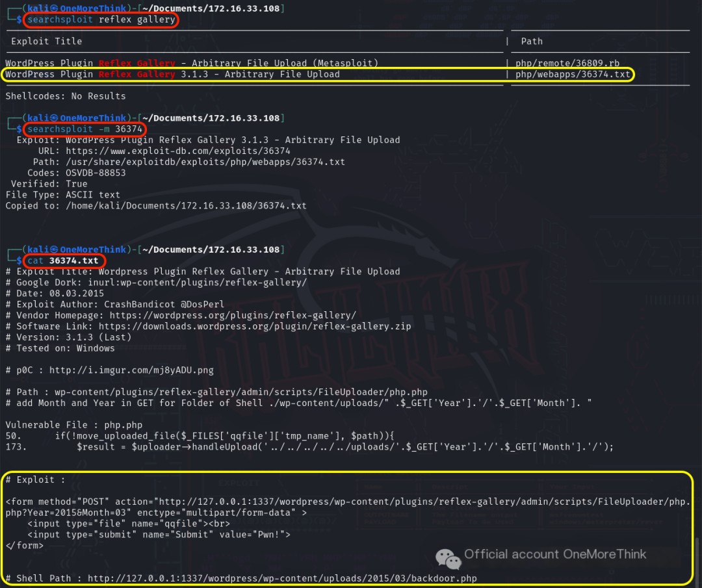Click the 'add Month and Year in GET' line
Viewport: 702px width, 588px height.
pos(298,403)
